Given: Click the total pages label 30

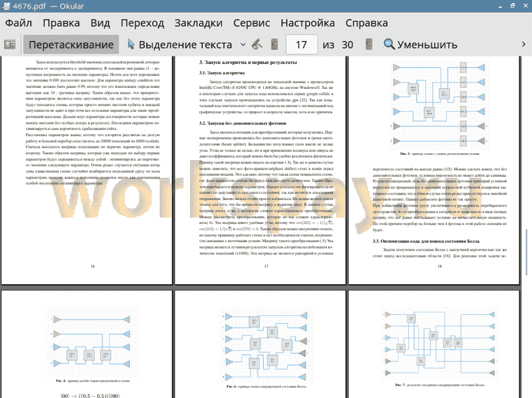Looking at the screenshot, I should 347,45.
